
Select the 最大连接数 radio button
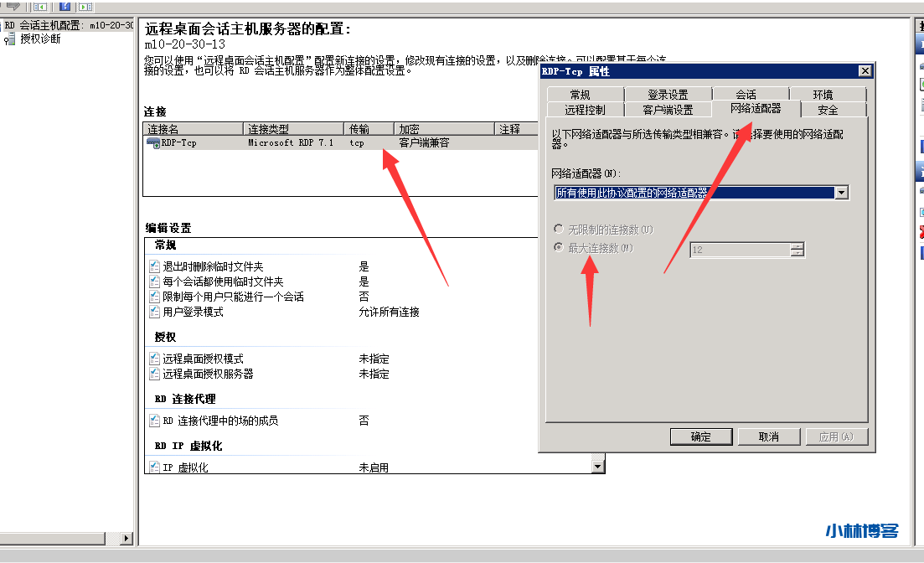[558, 248]
